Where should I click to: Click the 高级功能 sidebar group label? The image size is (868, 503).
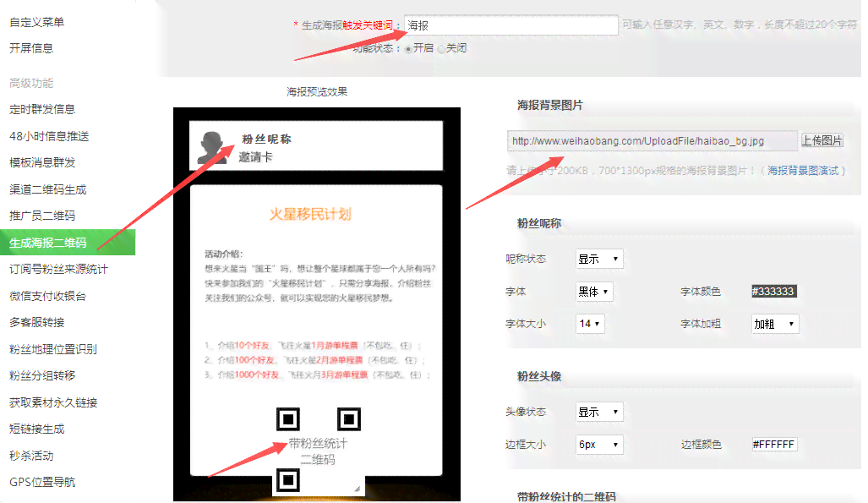(x=31, y=83)
